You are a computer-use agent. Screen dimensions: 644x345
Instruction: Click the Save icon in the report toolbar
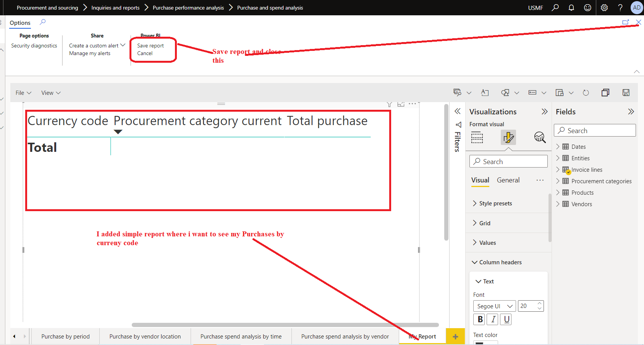(626, 93)
